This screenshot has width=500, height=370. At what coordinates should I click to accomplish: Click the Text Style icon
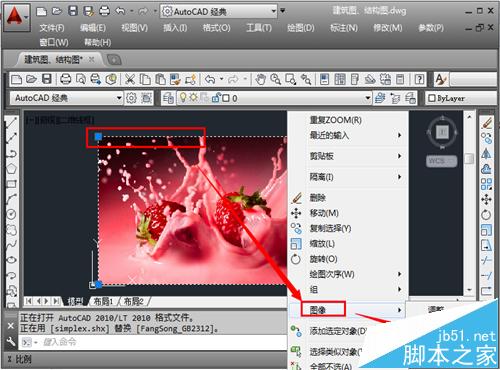coord(441,79)
